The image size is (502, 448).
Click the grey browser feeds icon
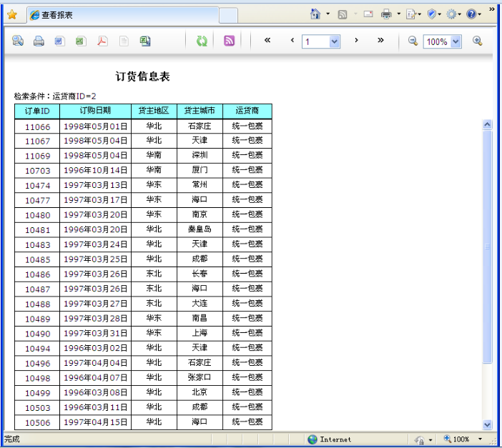(x=343, y=14)
